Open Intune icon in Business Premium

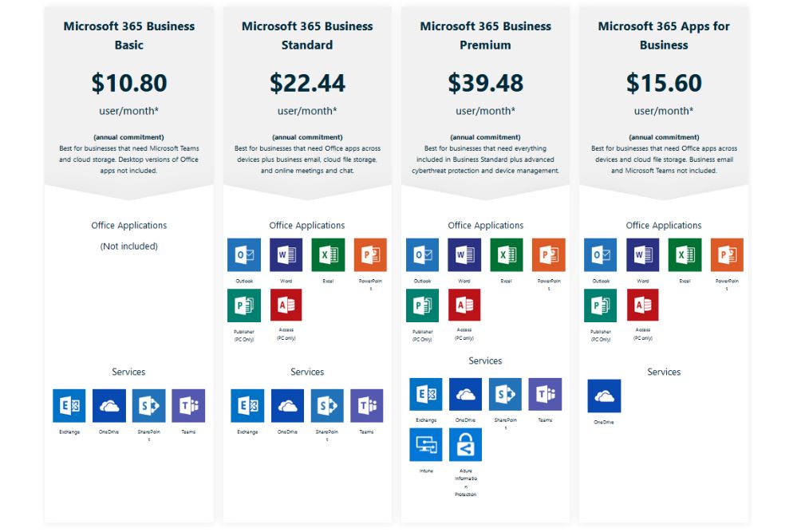[426, 445]
